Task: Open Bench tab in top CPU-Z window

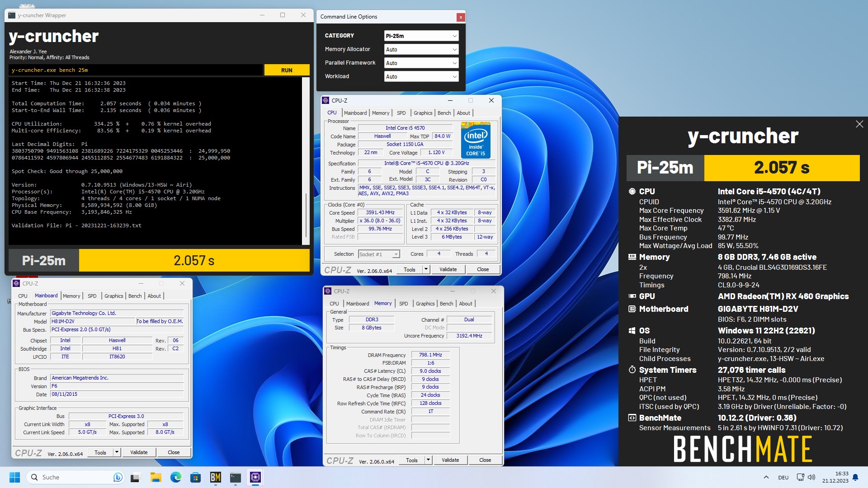Action: point(444,113)
